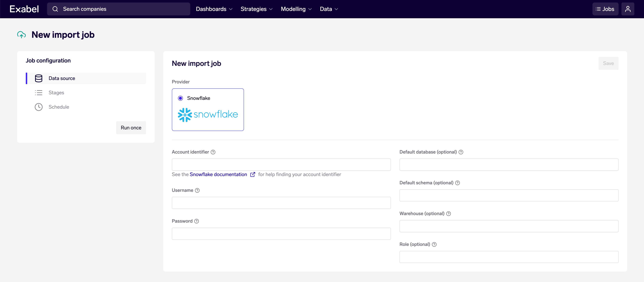Click the Data source database icon

[x=38, y=78]
